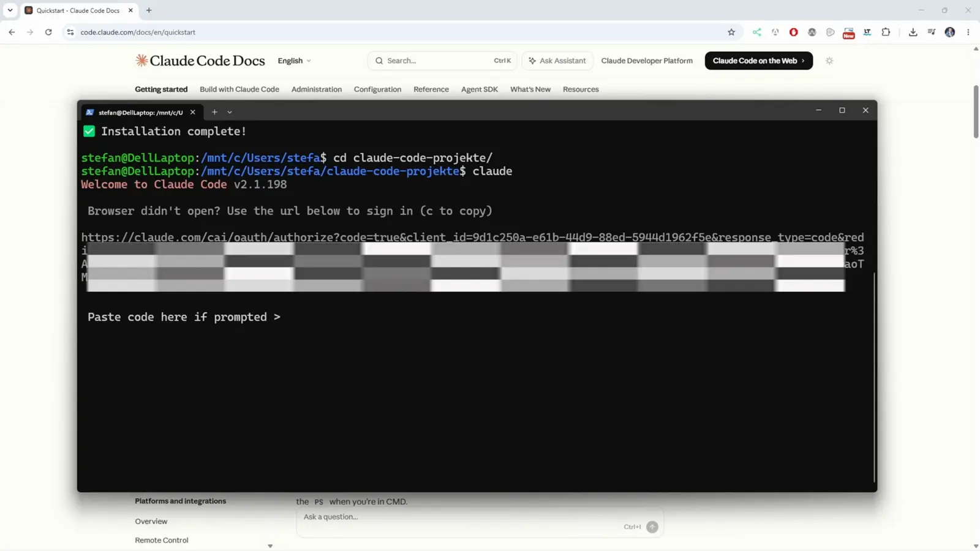
Task: Reload the Quickstart page
Action: [48, 32]
